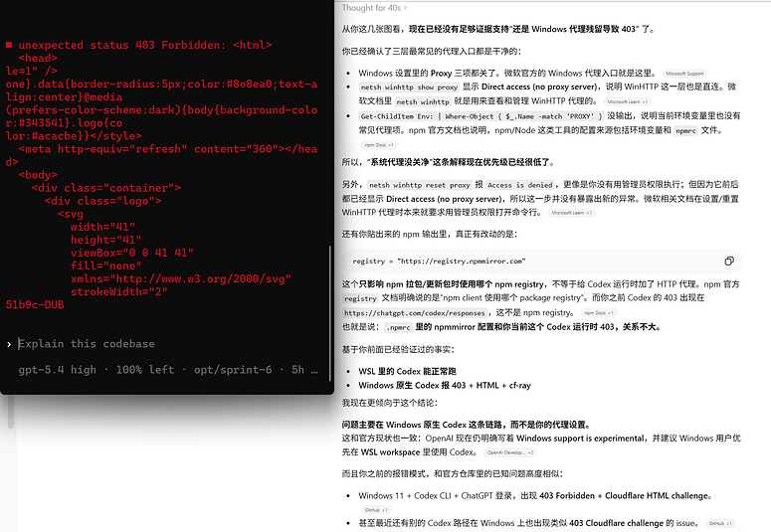Viewport: 771px width, 532px height.
Task: Click the '51b9c-DUB' terminal line
Action: click(x=35, y=305)
